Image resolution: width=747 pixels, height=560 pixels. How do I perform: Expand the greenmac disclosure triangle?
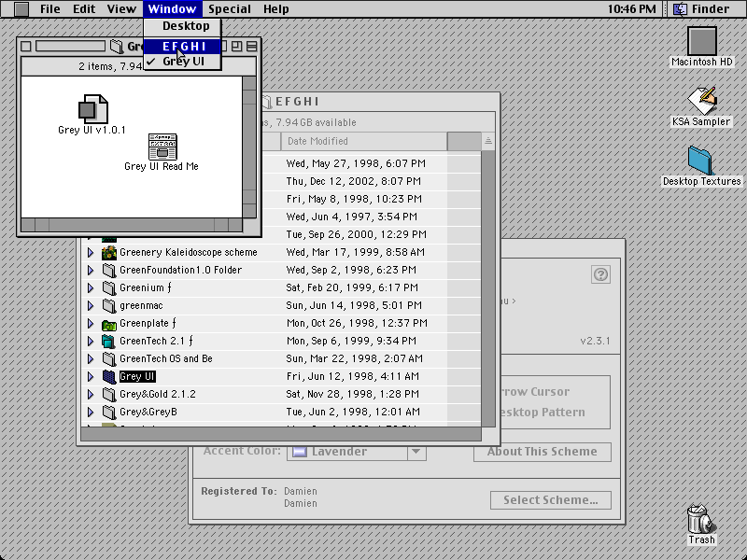pyautogui.click(x=91, y=305)
